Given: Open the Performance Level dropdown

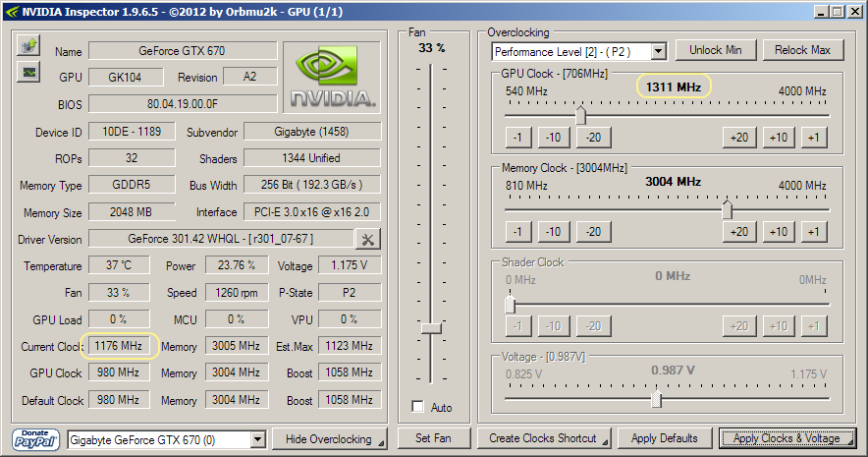Looking at the screenshot, I should click(x=658, y=52).
